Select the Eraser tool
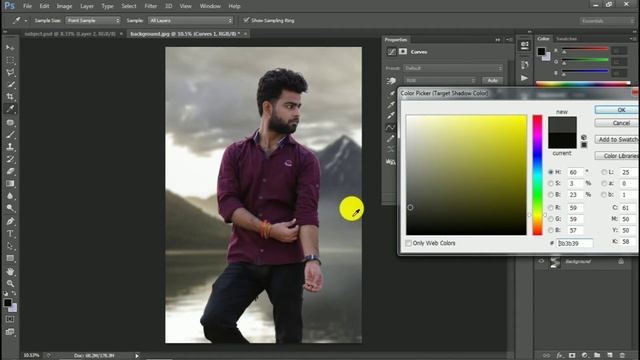640x360 pixels. pyautogui.click(x=10, y=171)
